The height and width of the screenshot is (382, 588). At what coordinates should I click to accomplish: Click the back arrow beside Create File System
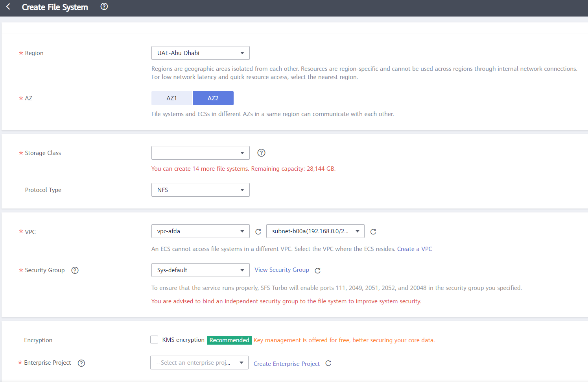[8, 7]
